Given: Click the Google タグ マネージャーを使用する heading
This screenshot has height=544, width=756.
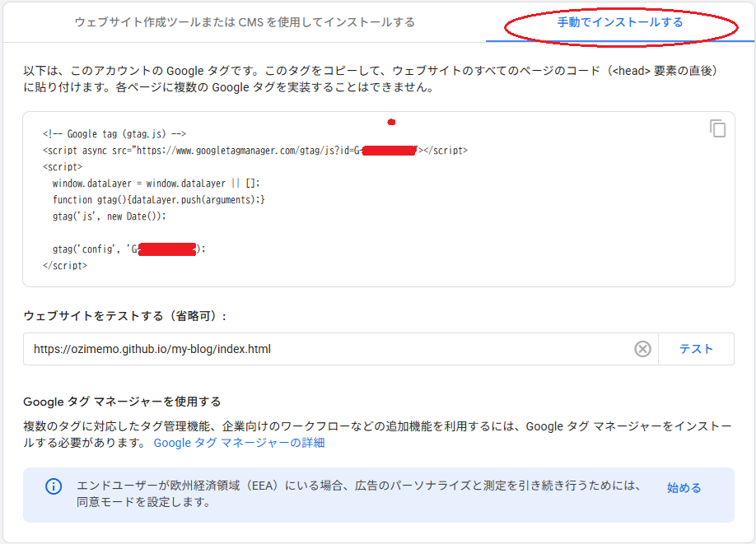Looking at the screenshot, I should click(x=122, y=402).
